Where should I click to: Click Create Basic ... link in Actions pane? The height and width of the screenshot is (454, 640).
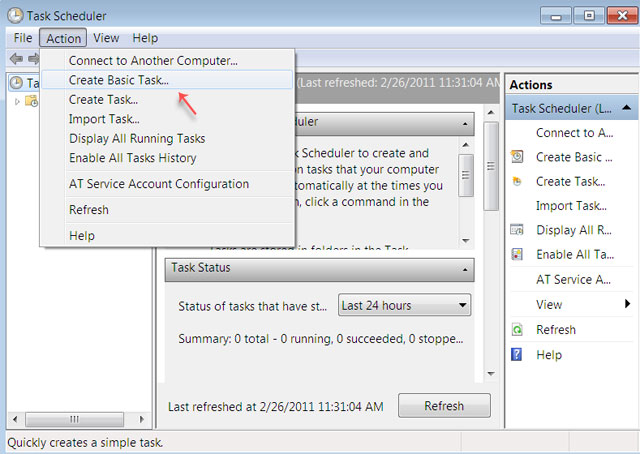[574, 157]
